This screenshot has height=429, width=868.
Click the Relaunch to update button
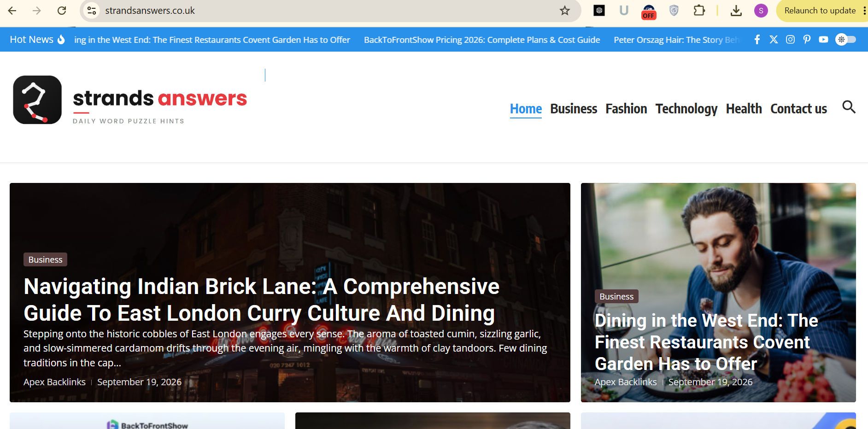coord(820,11)
